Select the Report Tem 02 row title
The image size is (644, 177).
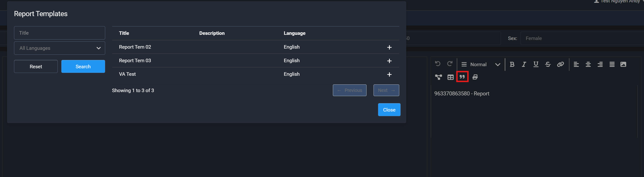135,47
